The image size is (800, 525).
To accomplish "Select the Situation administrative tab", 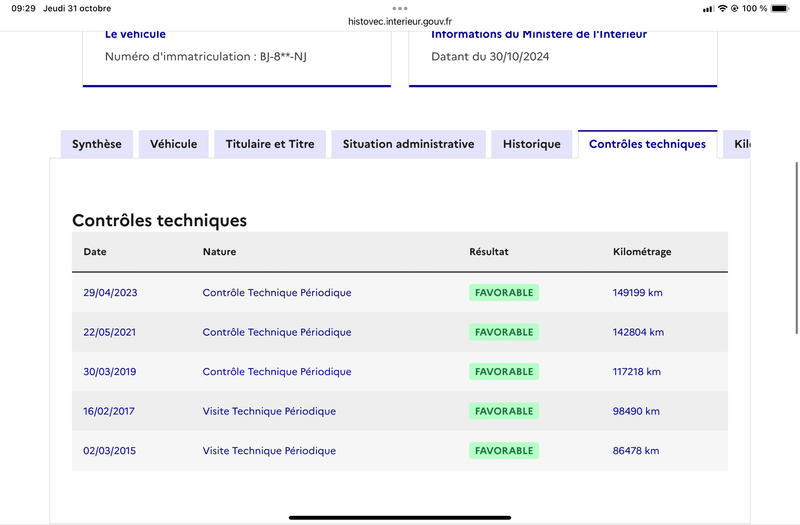I will click(x=408, y=144).
